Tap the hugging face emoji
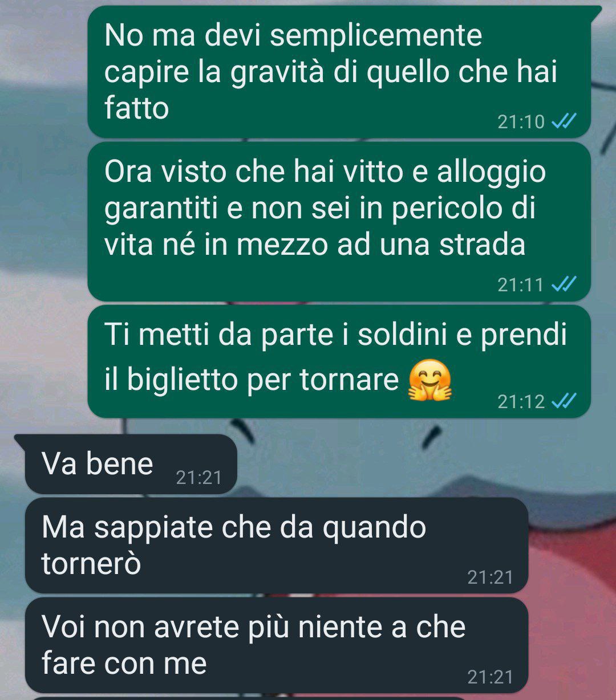Viewport: 616px width, 700px height. click(x=431, y=381)
